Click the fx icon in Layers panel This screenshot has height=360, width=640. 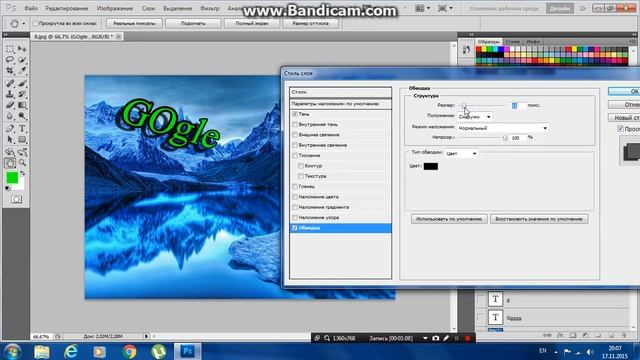560,335
